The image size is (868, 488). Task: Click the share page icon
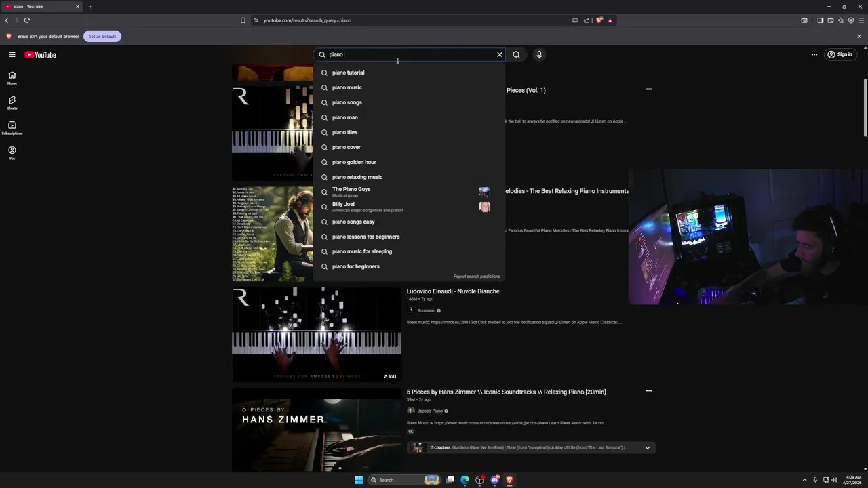click(x=587, y=20)
